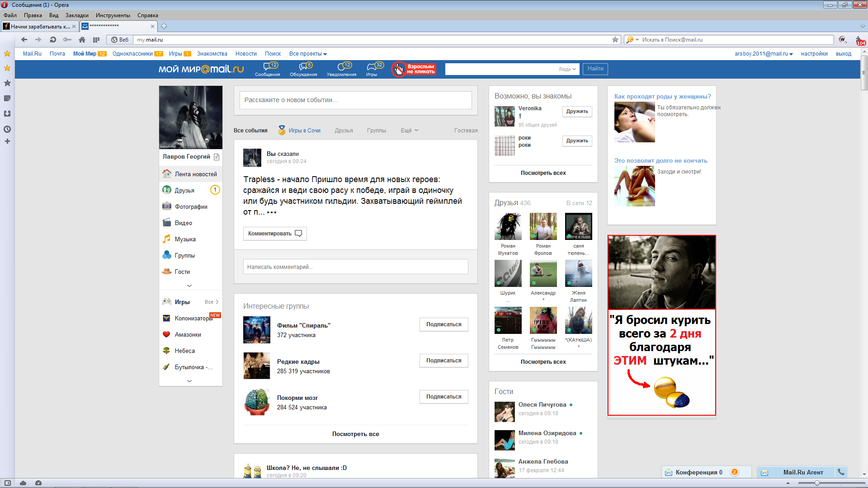Click the home page icon in the toolbar
Screen dimensions: 868x488
[x=82, y=40]
